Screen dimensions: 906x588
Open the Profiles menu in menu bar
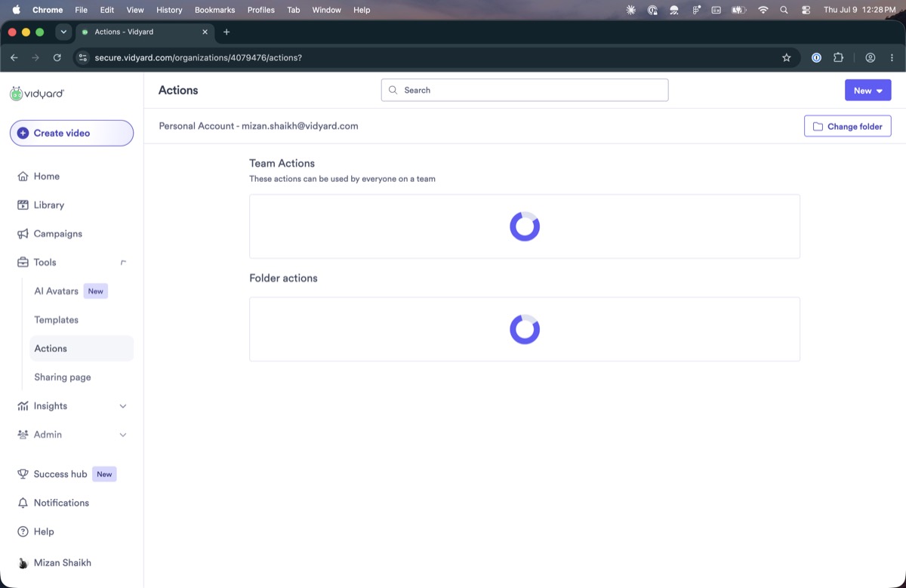tap(261, 10)
